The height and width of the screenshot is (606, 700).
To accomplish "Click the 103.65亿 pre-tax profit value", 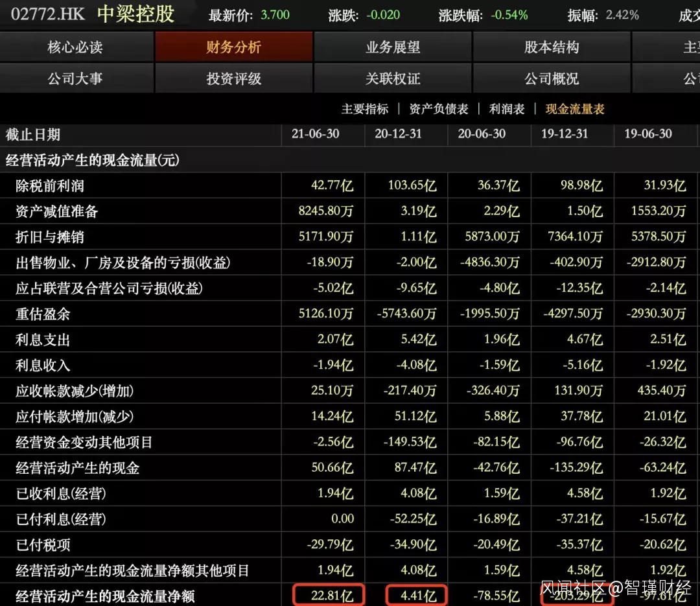I will coord(412,185).
